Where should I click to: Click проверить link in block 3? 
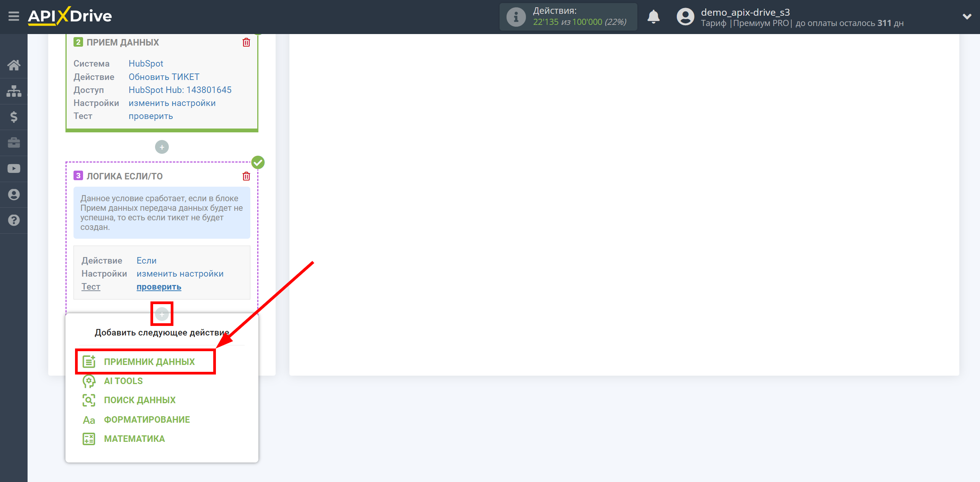click(159, 287)
